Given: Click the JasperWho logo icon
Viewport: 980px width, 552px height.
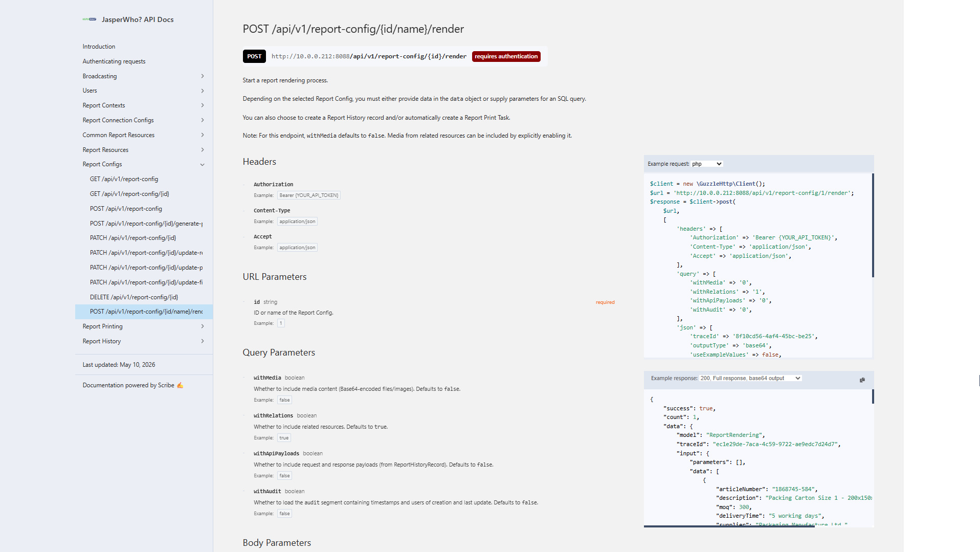Looking at the screenshot, I should pyautogui.click(x=90, y=19).
